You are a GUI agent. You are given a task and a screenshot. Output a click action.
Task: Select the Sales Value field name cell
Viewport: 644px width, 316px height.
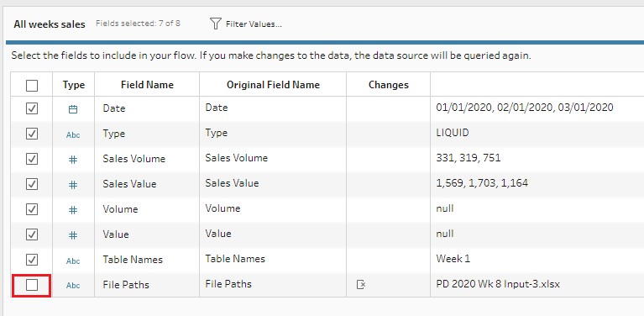(147, 184)
